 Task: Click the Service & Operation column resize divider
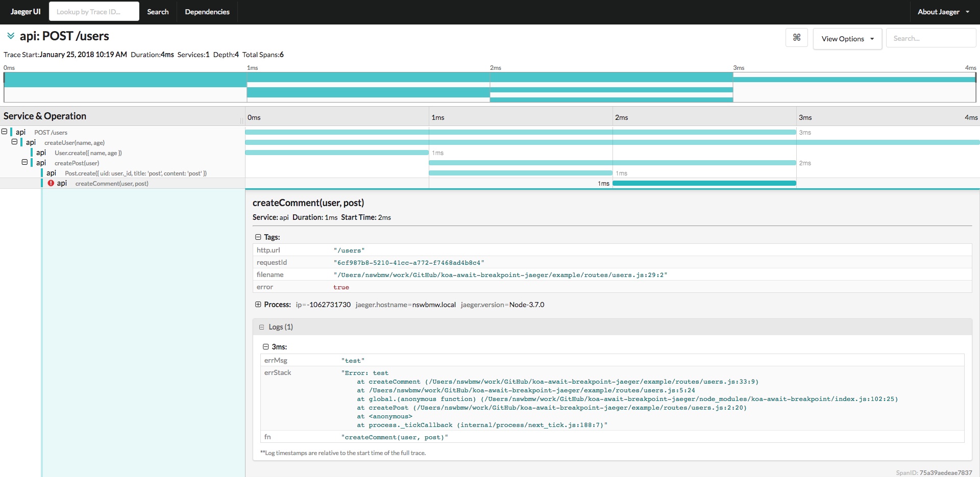(x=241, y=120)
